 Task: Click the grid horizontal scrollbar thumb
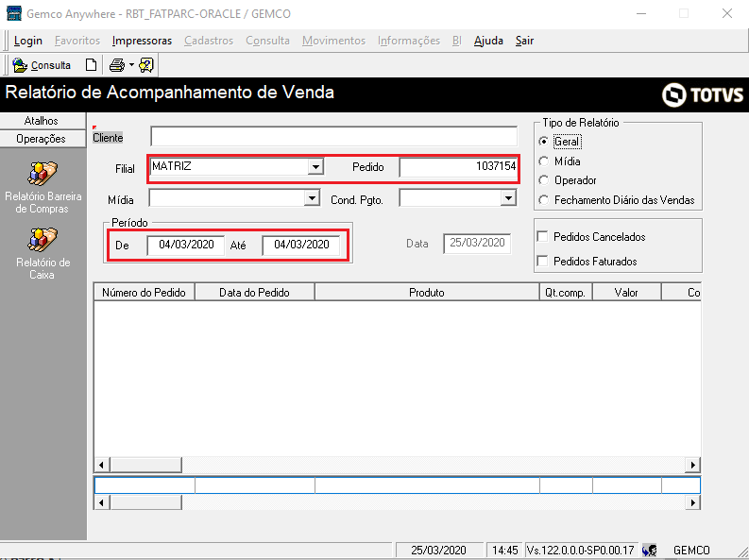point(145,465)
